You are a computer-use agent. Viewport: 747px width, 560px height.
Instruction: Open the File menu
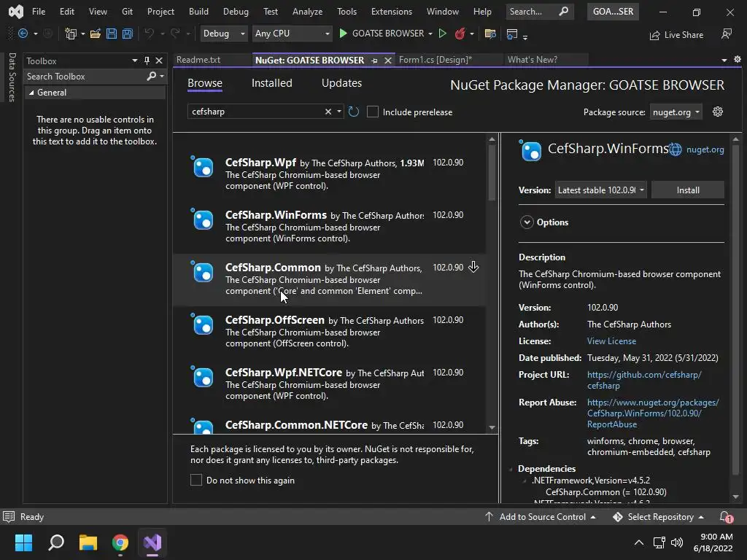point(39,12)
